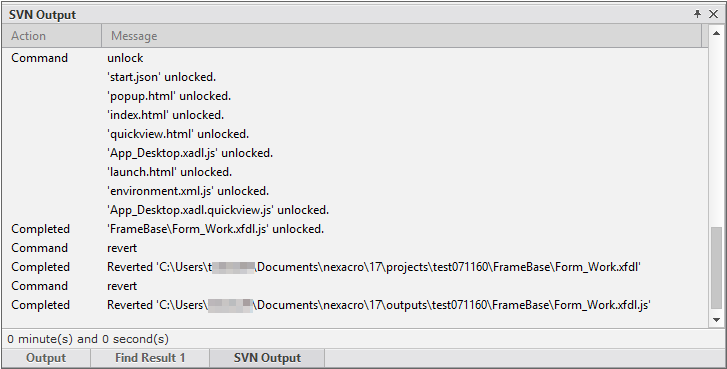Viewport: 727px width, 369px height.
Task: Select the 'App_Desktop.xadl.js' unlocked line
Action: (355, 153)
